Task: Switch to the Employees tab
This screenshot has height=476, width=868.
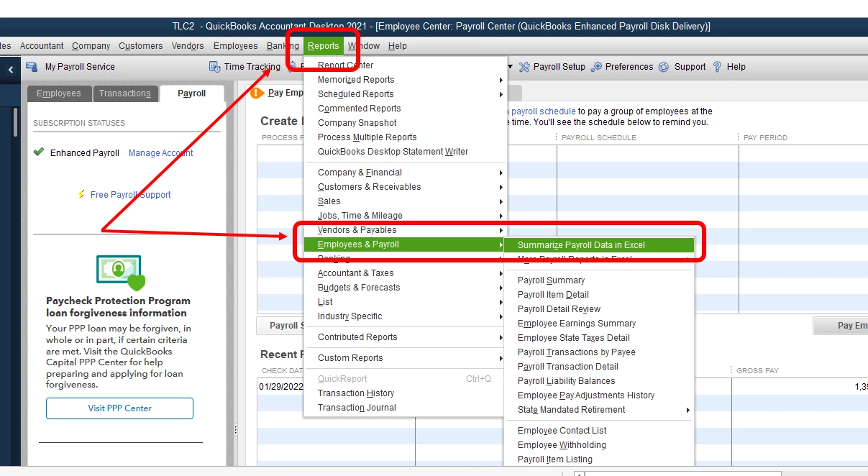Action: click(59, 93)
